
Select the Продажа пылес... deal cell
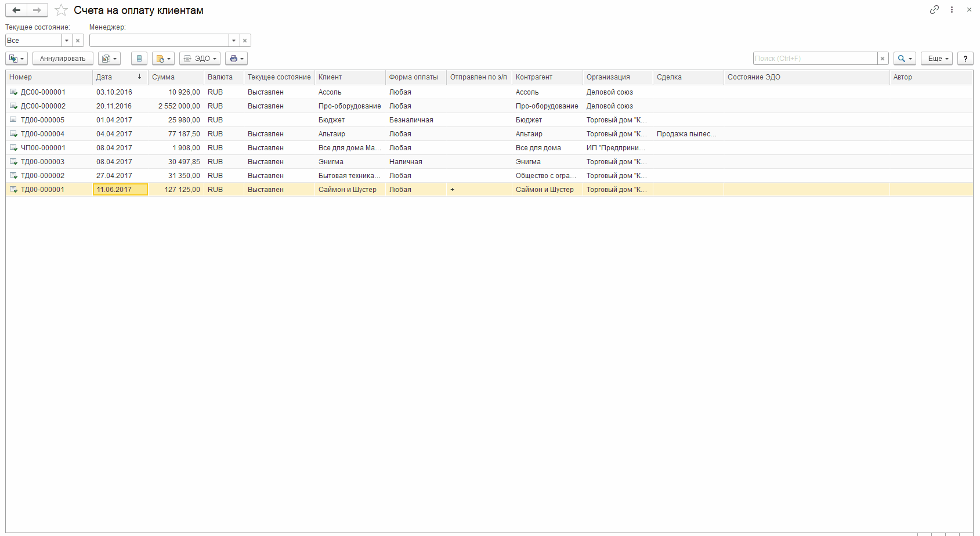(x=689, y=134)
